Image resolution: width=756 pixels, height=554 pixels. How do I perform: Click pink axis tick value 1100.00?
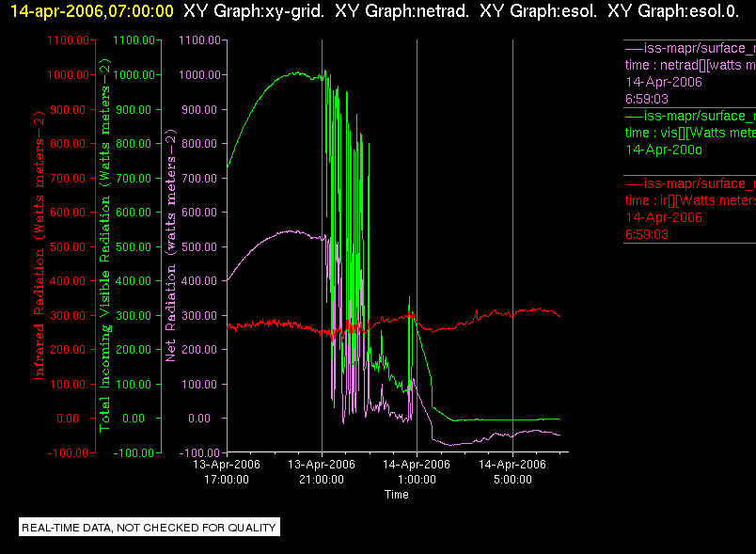[199, 40]
